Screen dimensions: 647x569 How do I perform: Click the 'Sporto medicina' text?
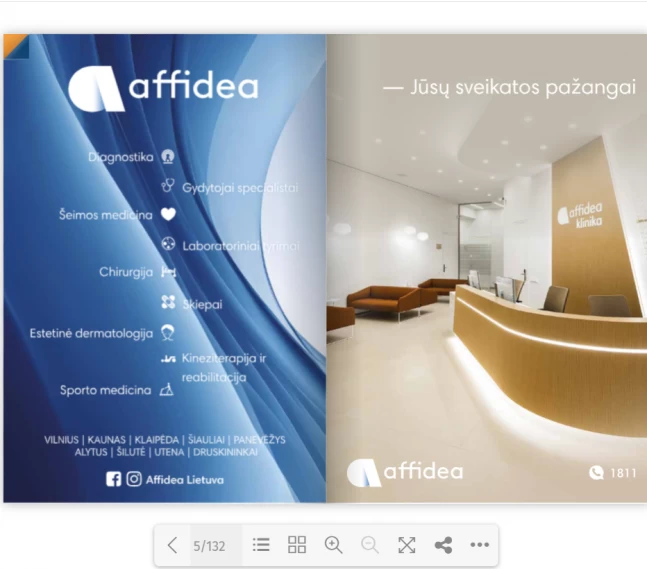pyautogui.click(x=106, y=390)
